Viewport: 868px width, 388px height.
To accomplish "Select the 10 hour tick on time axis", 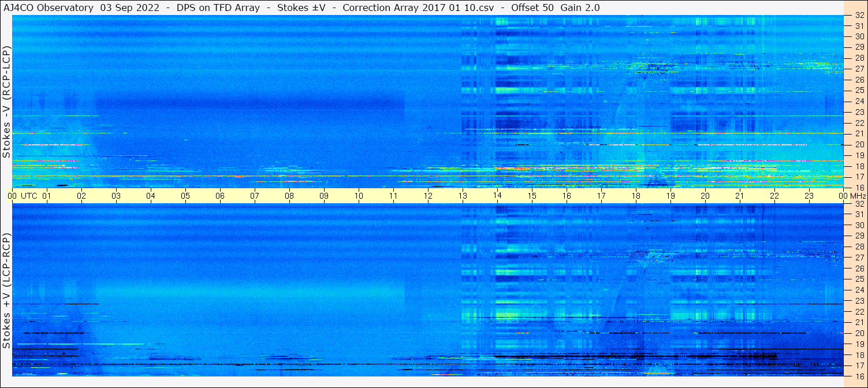I will (x=359, y=196).
